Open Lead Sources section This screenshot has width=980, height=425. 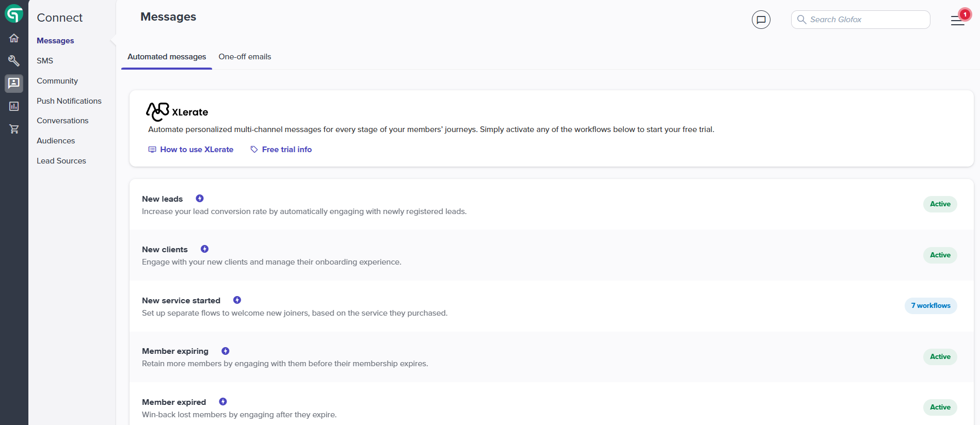tap(61, 161)
